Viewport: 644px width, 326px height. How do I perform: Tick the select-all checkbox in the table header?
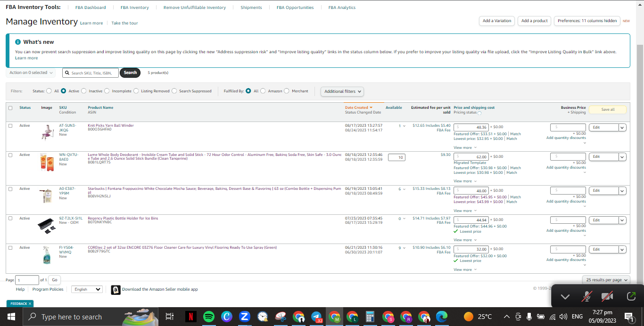tap(10, 108)
